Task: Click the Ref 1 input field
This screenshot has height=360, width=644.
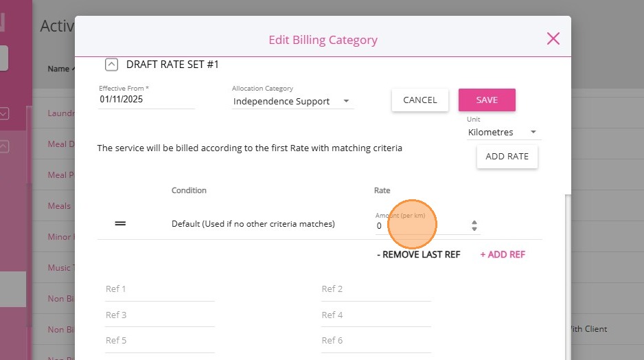Action: pos(159,289)
